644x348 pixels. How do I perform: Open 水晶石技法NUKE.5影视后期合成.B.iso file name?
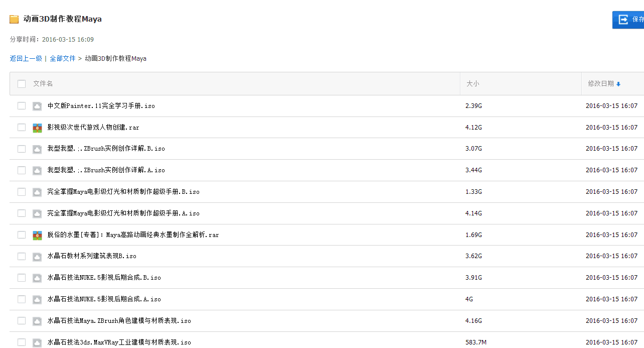click(104, 278)
